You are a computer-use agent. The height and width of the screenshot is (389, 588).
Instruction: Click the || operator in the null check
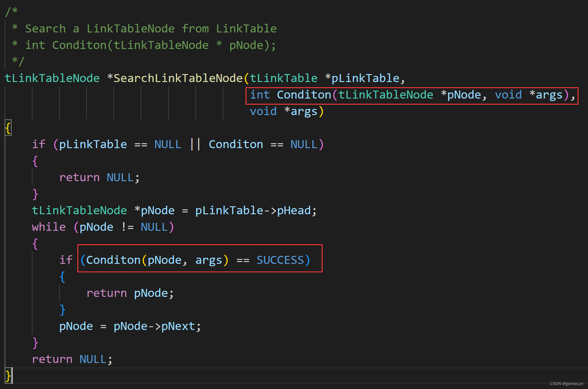coord(195,144)
